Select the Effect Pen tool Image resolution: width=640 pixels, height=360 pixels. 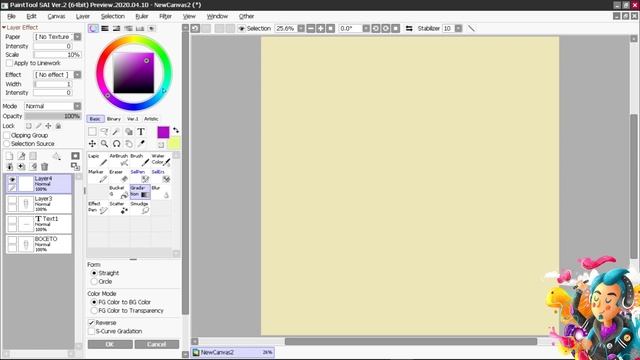point(98,207)
